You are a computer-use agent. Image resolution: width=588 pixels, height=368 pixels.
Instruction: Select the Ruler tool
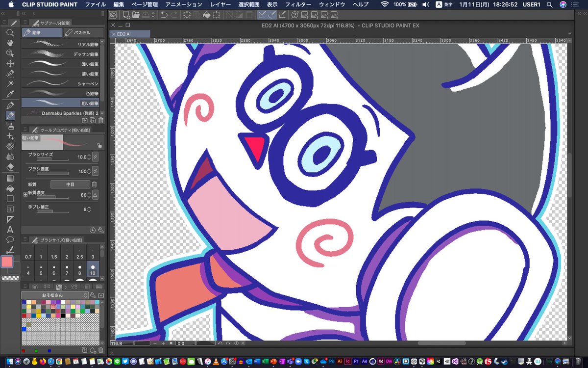click(x=10, y=219)
